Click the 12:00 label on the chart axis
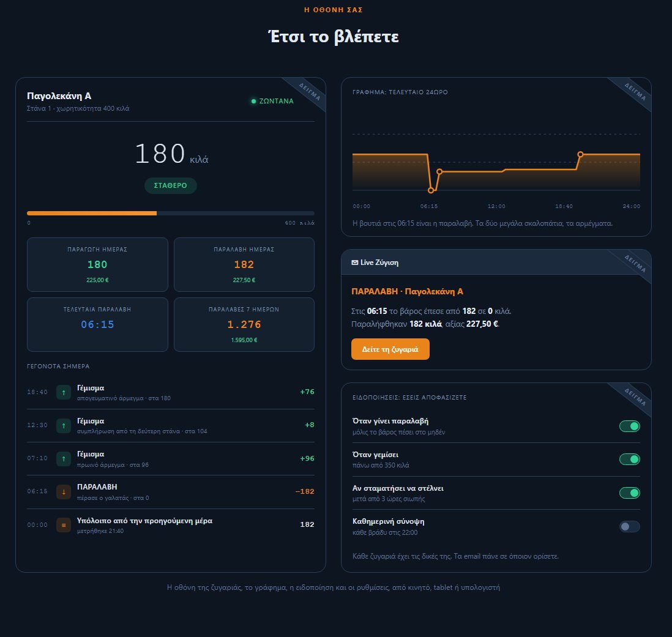 coord(496,206)
